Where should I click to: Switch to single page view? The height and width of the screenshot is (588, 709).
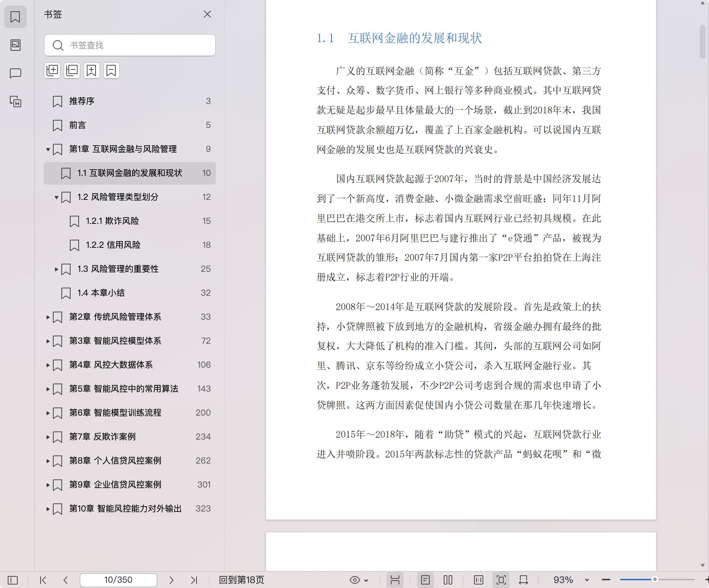pyautogui.click(x=425, y=580)
